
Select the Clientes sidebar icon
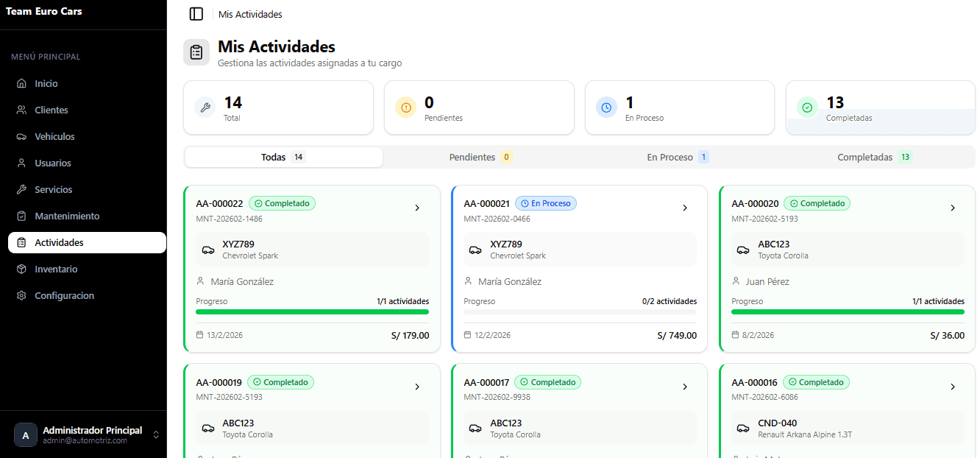[21, 110]
